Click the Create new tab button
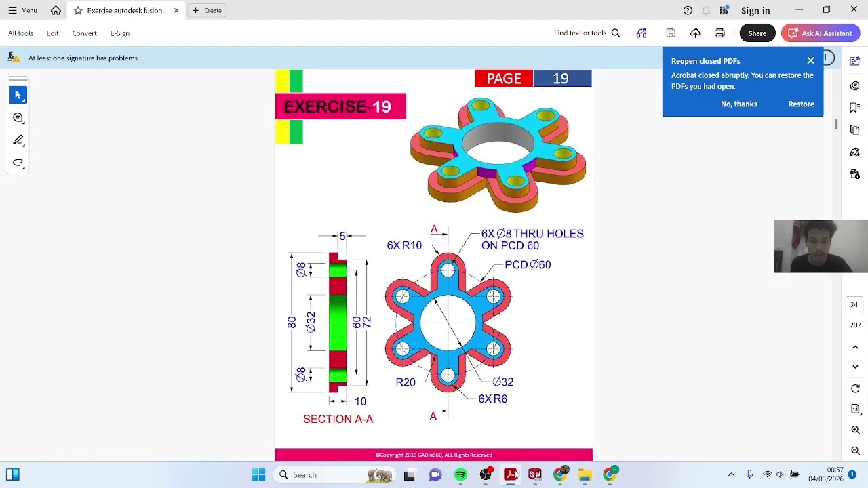Viewport: 868px width, 488px height. pyautogui.click(x=207, y=10)
